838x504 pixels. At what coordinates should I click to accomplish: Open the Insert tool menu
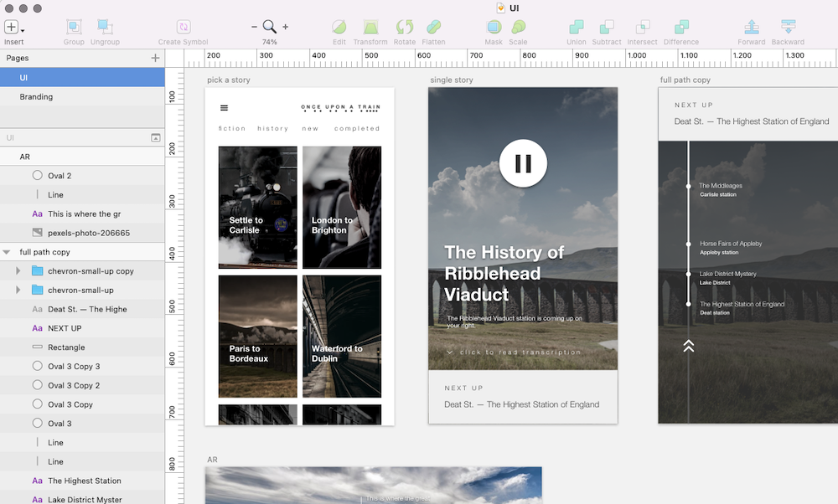coord(14,28)
